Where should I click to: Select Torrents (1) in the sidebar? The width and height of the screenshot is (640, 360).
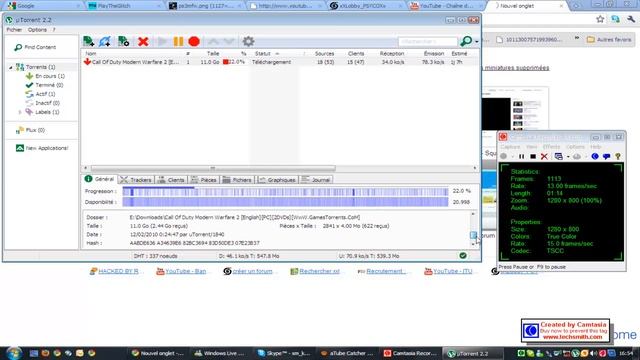pyautogui.click(x=40, y=67)
